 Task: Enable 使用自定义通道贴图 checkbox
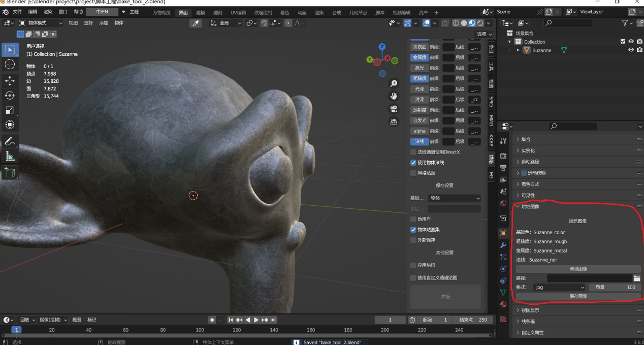(413, 277)
